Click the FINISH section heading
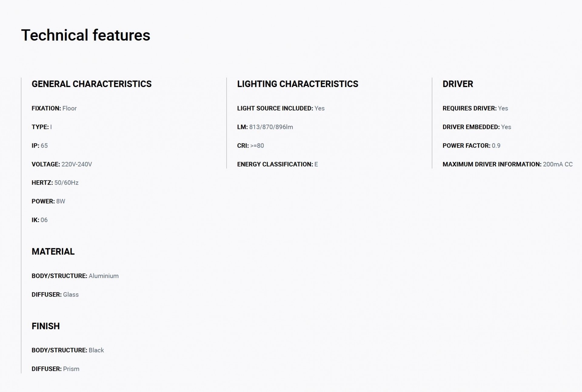The height and width of the screenshot is (392, 582). pyautogui.click(x=46, y=326)
